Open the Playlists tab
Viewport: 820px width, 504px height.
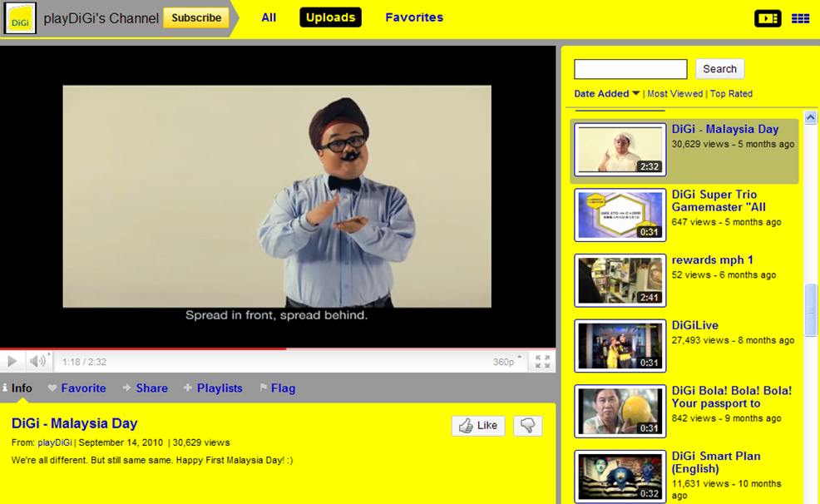(x=214, y=388)
